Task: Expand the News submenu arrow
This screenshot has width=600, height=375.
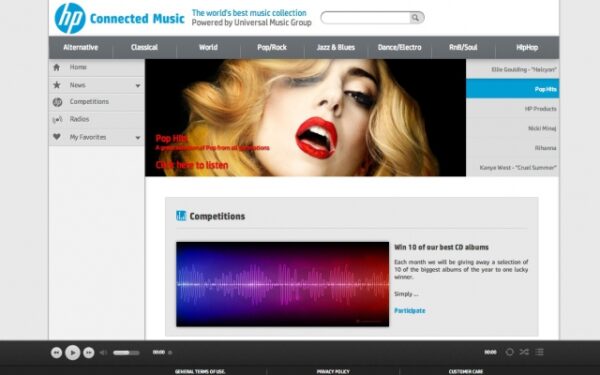Action: [138, 86]
